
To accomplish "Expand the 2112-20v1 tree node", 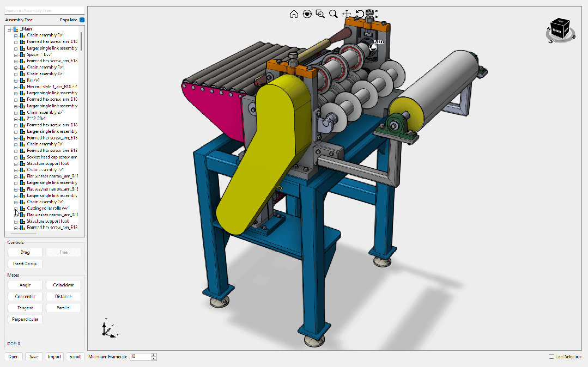I will click(16, 119).
